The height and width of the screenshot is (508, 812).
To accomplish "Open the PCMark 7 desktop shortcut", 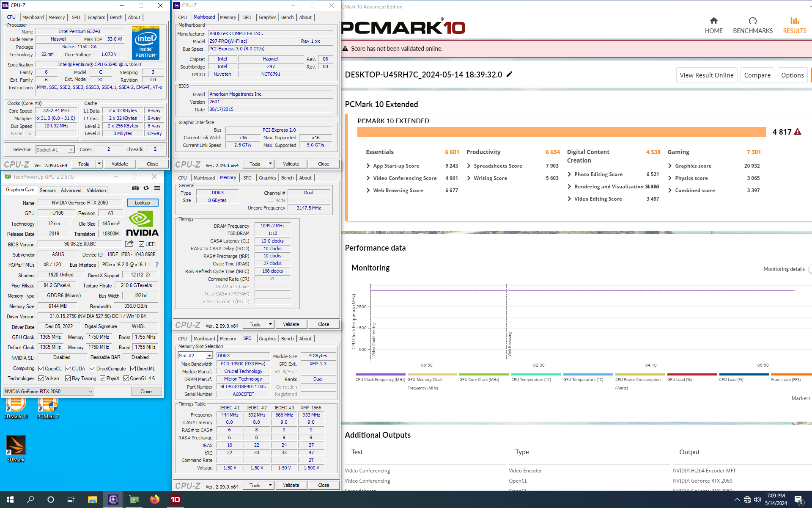I will (48, 407).
